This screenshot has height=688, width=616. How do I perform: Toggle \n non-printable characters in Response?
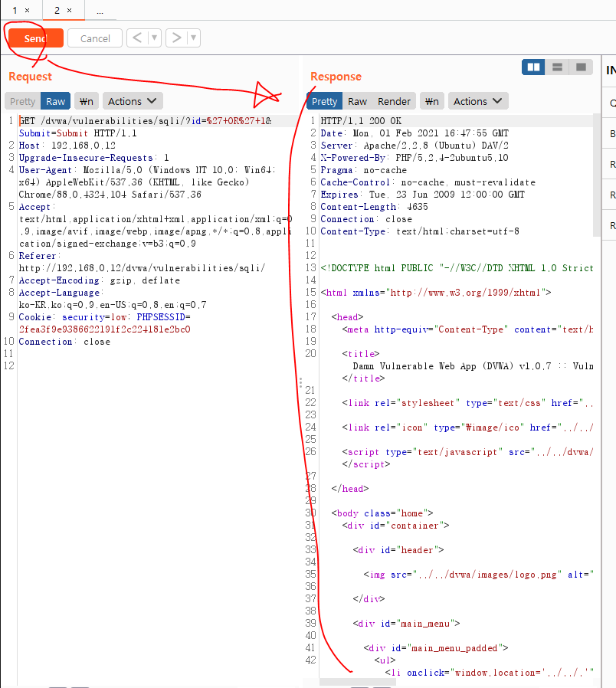432,101
